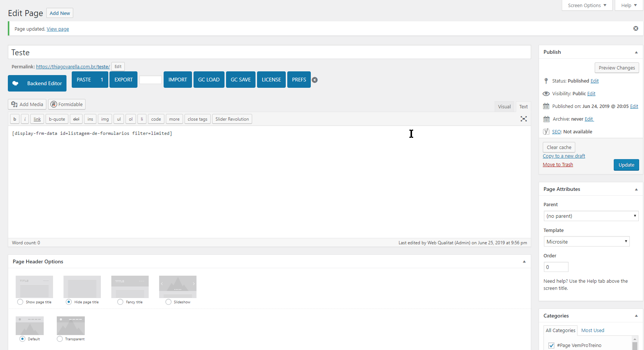Insert ins tag from quicktags

click(90, 119)
